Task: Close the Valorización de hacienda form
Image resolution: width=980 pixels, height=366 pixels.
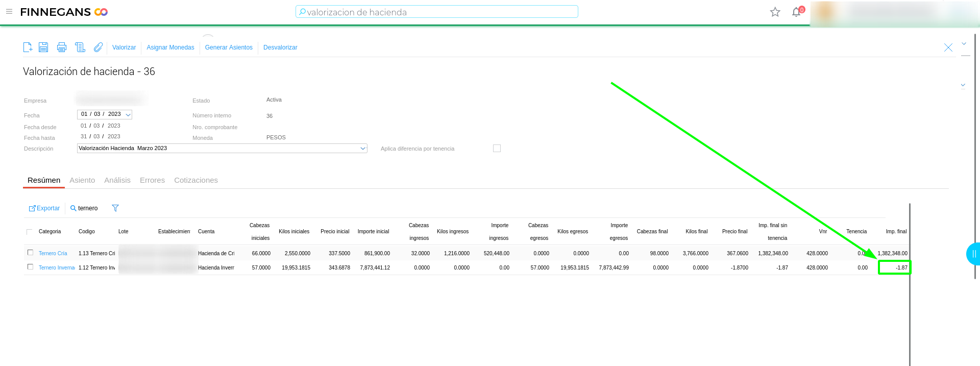Action: click(948, 47)
